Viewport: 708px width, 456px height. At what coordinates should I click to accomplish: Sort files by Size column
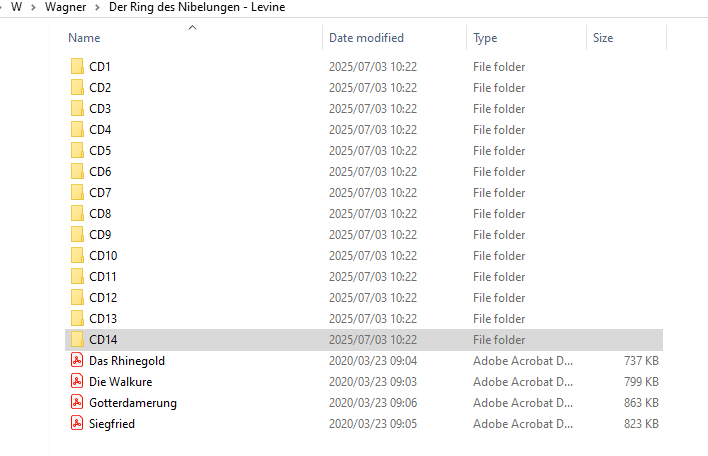tap(603, 38)
